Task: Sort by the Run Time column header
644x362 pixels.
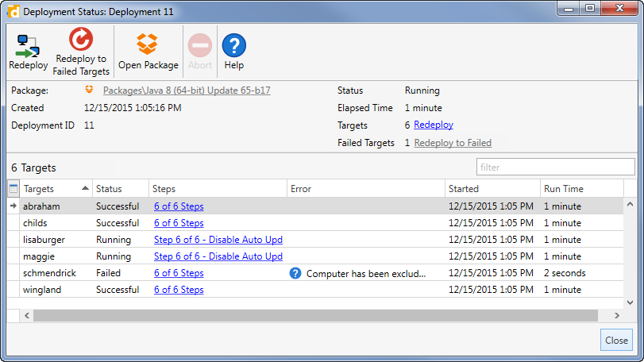Action: click(x=564, y=189)
